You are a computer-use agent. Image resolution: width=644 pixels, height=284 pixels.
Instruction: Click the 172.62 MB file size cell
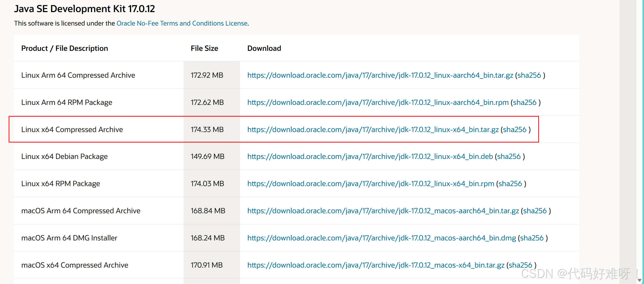[212, 102]
